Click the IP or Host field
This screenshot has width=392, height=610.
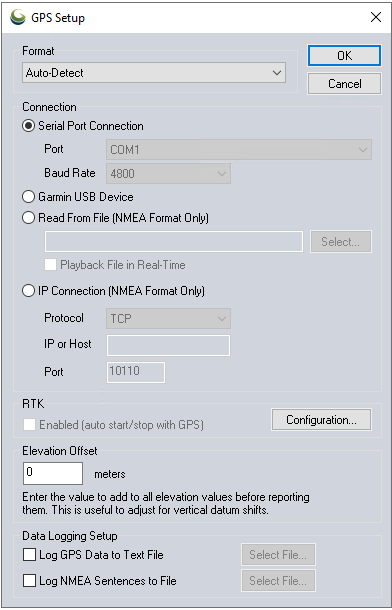pos(168,345)
